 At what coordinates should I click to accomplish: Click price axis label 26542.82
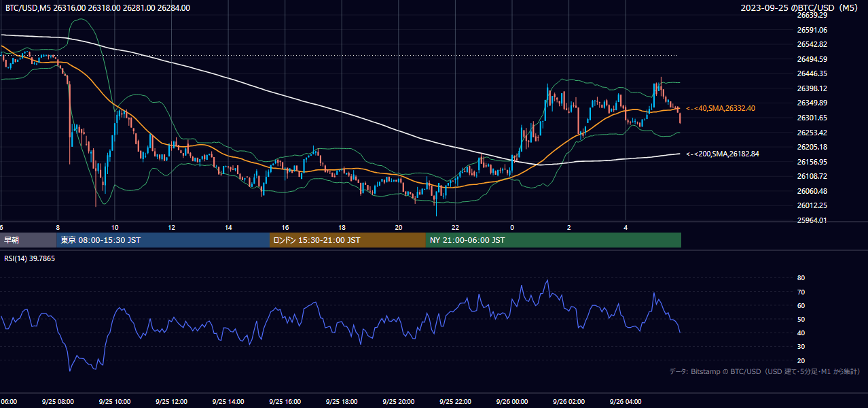click(812, 44)
